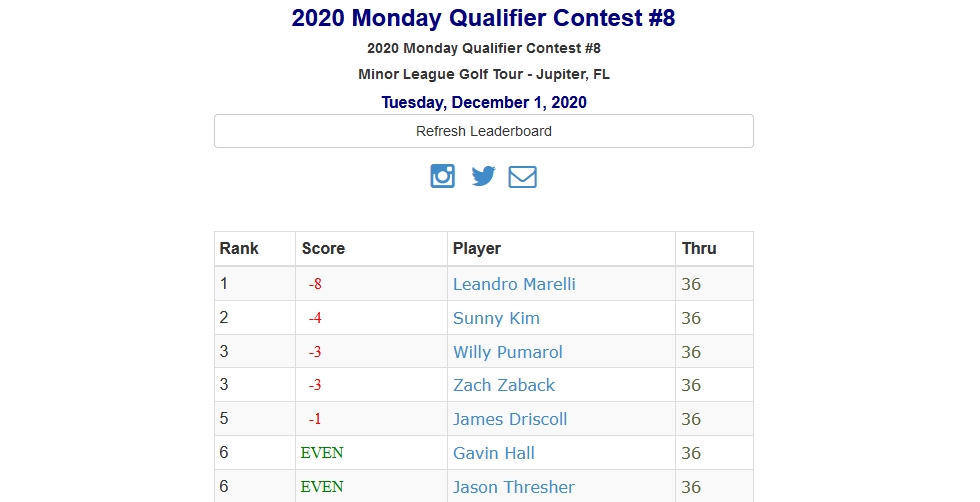This screenshot has height=502, width=980.
Task: Open the Twitter bird icon
Action: (483, 176)
